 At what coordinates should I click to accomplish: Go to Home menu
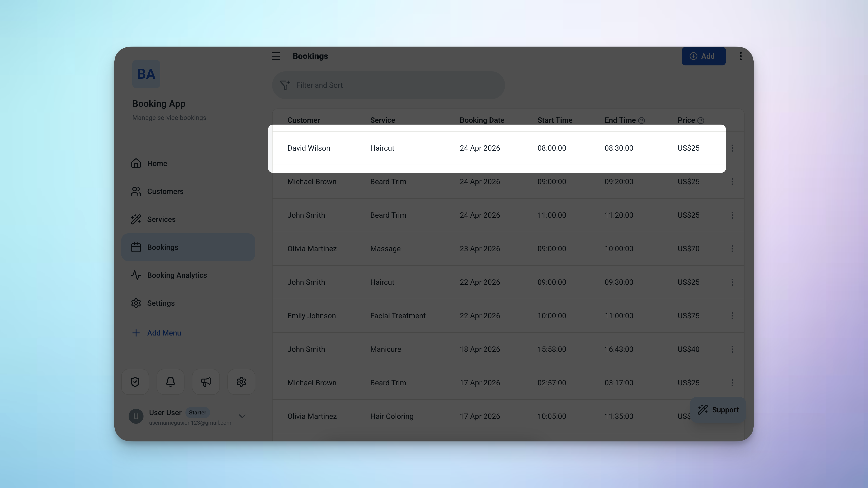coord(188,164)
